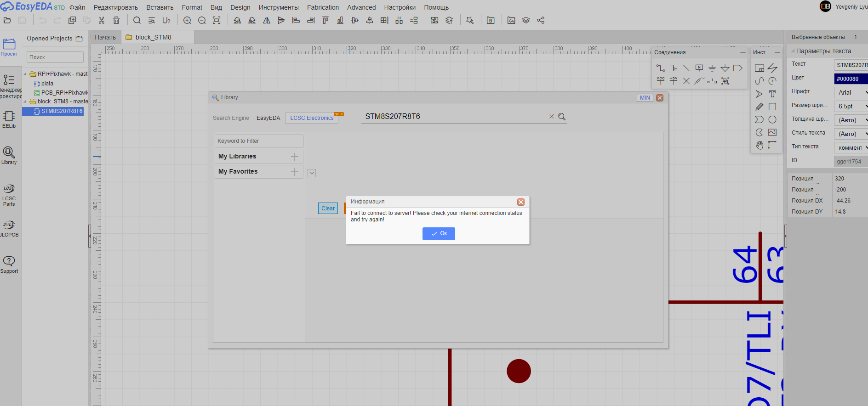This screenshot has width=868, height=406.
Task: Place a GND ground symbol
Action: click(712, 68)
